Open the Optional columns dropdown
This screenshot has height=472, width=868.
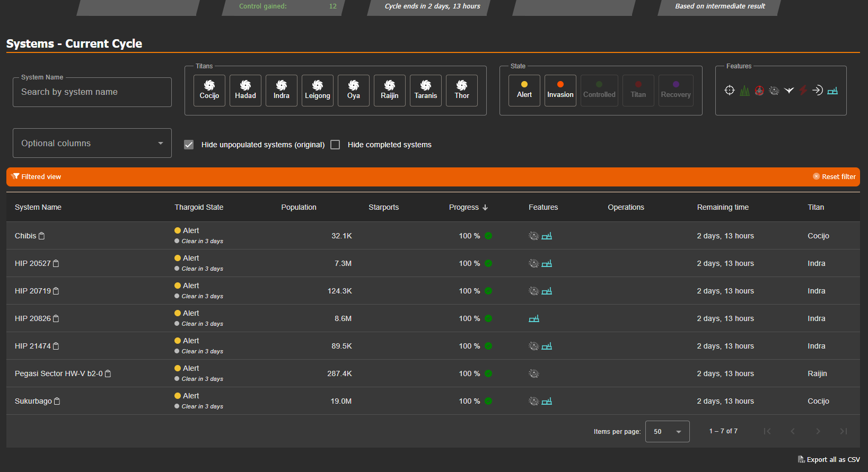pyautogui.click(x=92, y=143)
